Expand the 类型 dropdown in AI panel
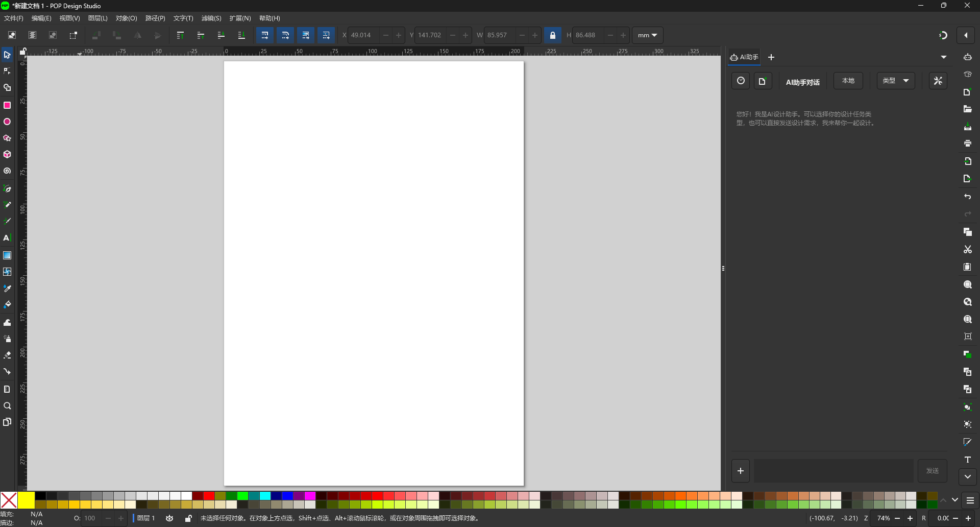 pos(896,81)
